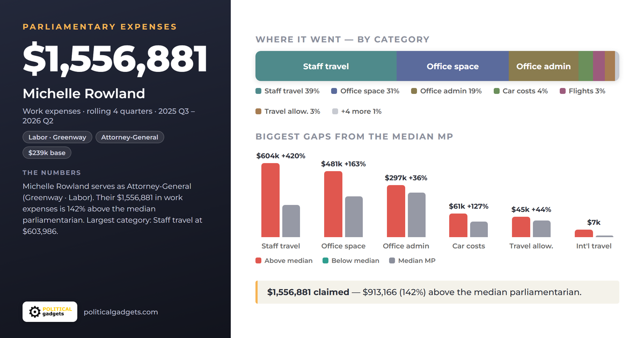Click the Flights 3% legend swatch

(x=563, y=91)
